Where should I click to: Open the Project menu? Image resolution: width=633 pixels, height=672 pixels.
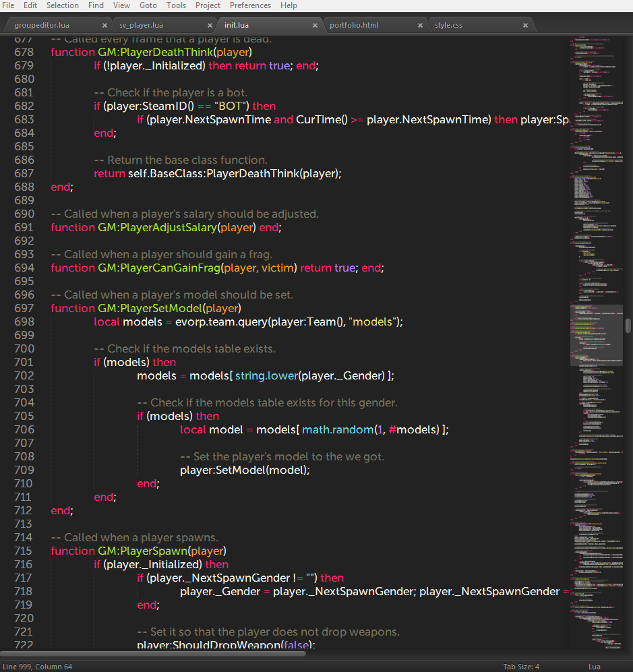click(208, 5)
